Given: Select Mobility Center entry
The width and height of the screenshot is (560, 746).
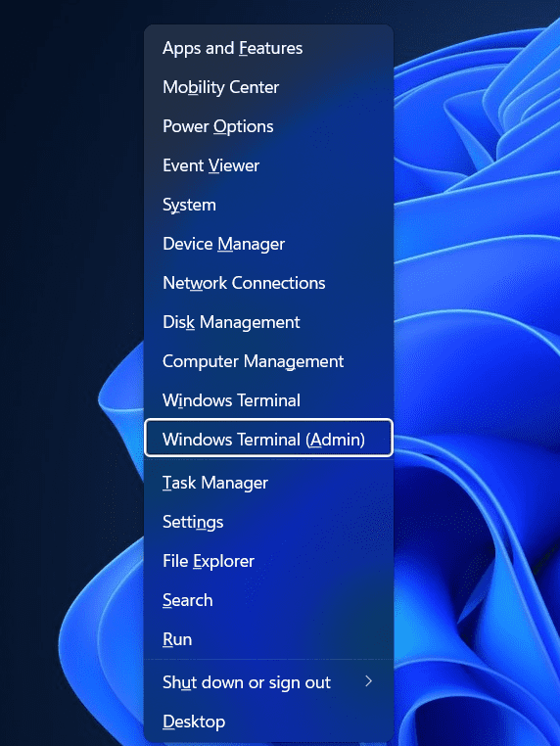Looking at the screenshot, I should point(269,87).
